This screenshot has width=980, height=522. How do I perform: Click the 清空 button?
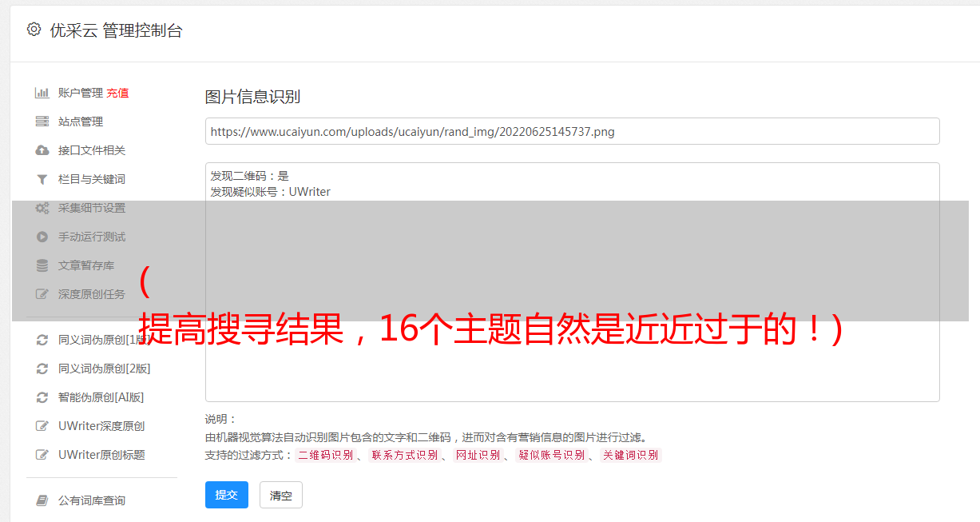(281, 495)
